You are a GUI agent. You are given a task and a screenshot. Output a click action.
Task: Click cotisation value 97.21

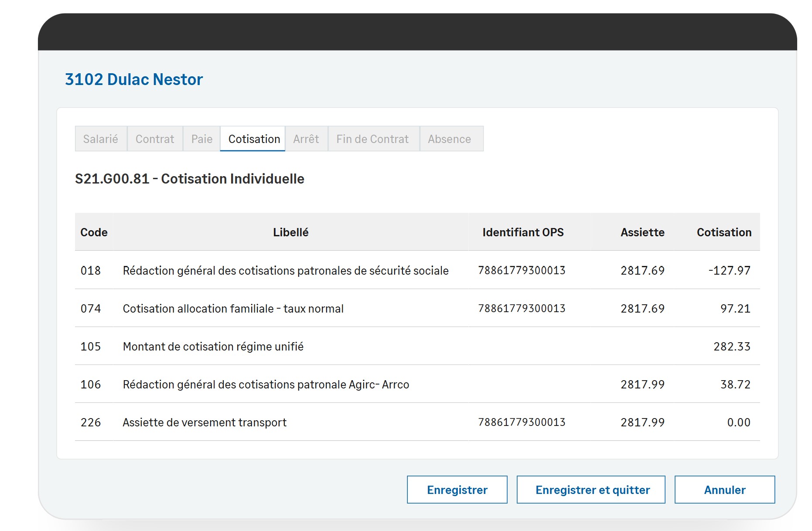coord(735,309)
